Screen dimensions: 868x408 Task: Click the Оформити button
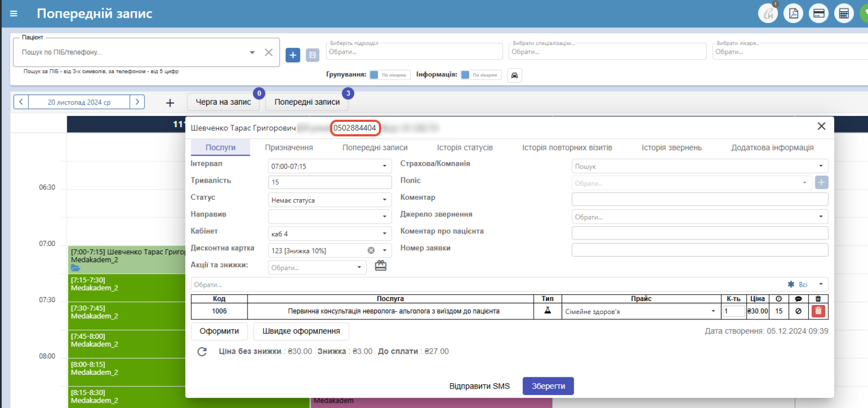pos(219,331)
